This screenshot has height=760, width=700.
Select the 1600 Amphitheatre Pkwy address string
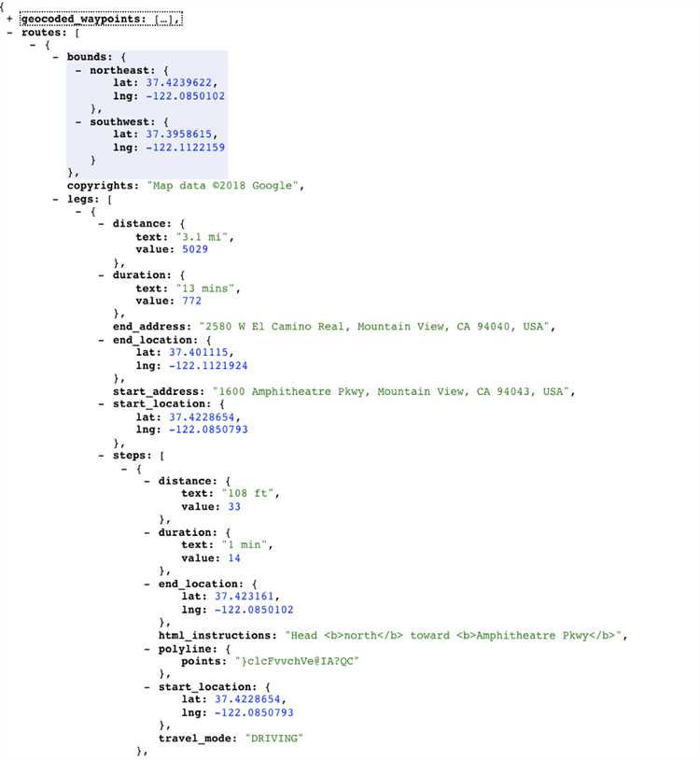pyautogui.click(x=390, y=391)
